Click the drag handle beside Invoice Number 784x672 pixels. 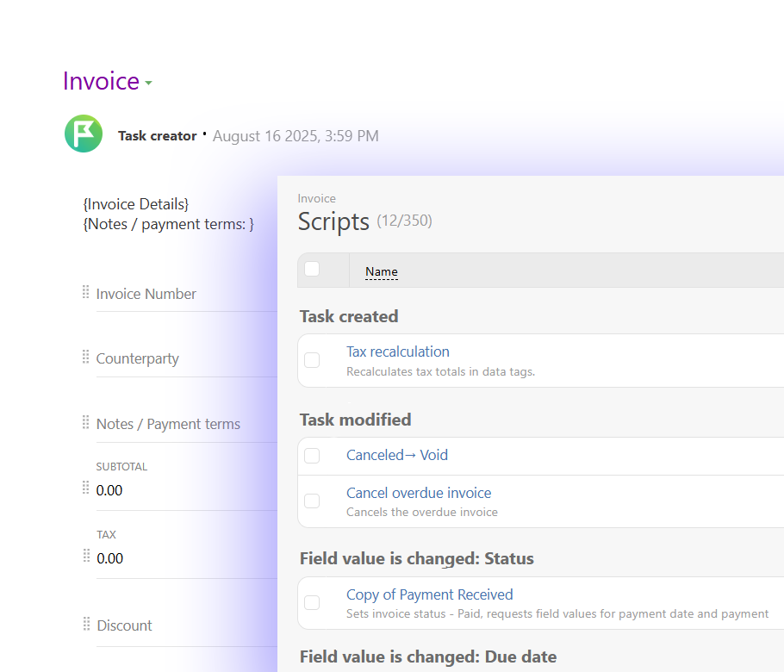click(x=85, y=293)
